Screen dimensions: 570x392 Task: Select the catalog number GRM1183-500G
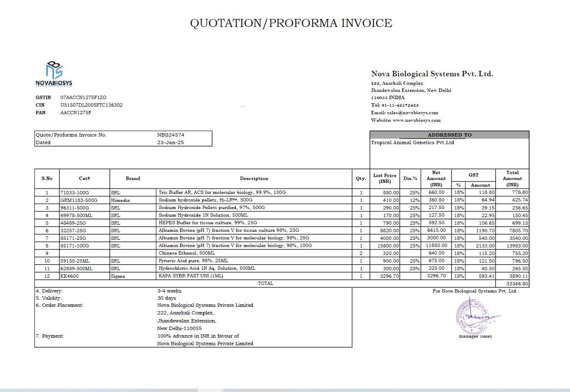[79, 200]
